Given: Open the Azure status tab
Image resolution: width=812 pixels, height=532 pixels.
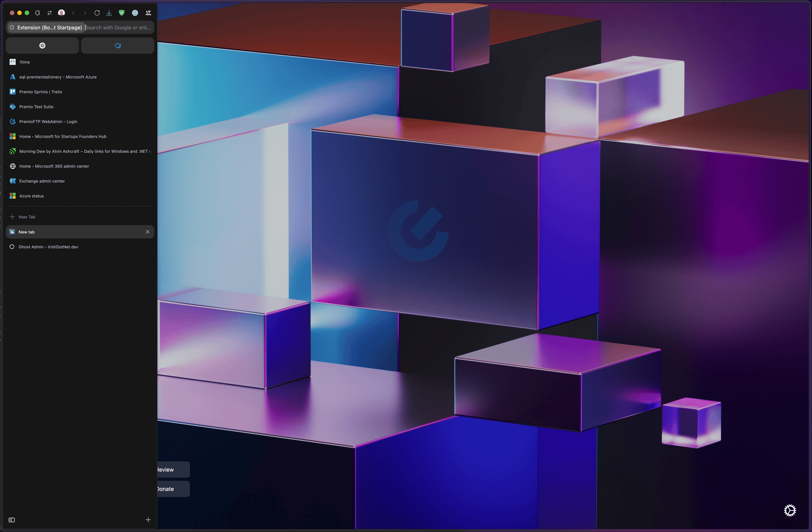Looking at the screenshot, I should (x=80, y=196).
